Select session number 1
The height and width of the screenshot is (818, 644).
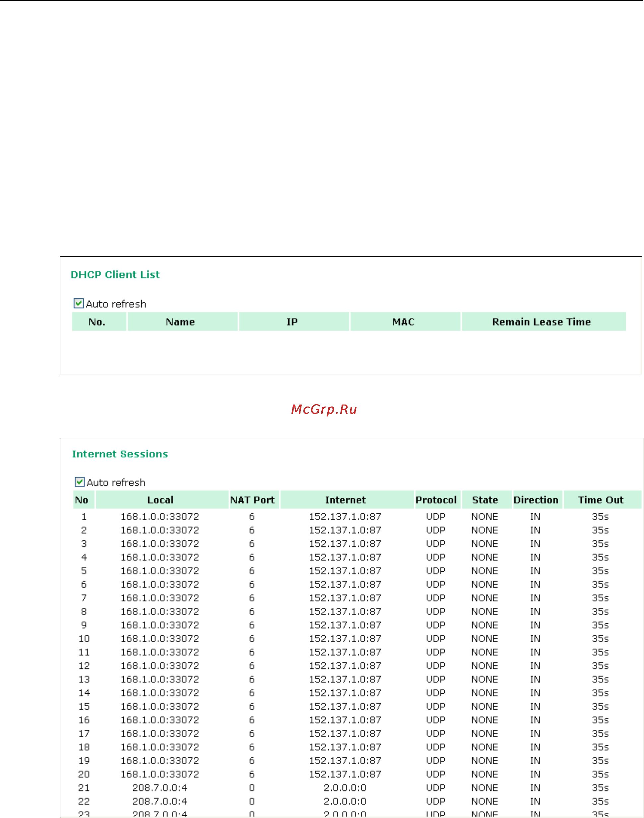pos(84,517)
